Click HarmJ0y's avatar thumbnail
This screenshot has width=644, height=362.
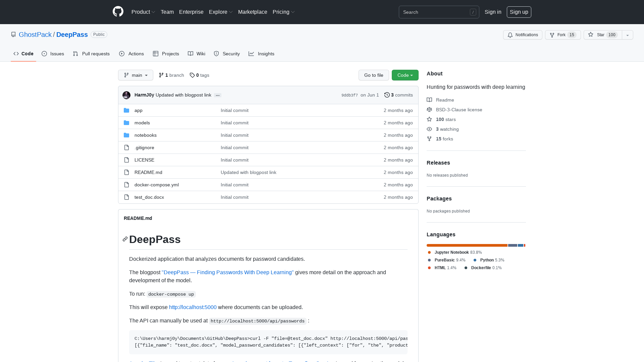[126, 95]
